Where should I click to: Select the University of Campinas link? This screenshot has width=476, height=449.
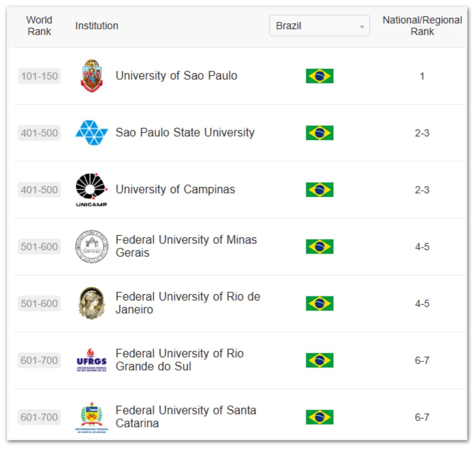point(175,189)
